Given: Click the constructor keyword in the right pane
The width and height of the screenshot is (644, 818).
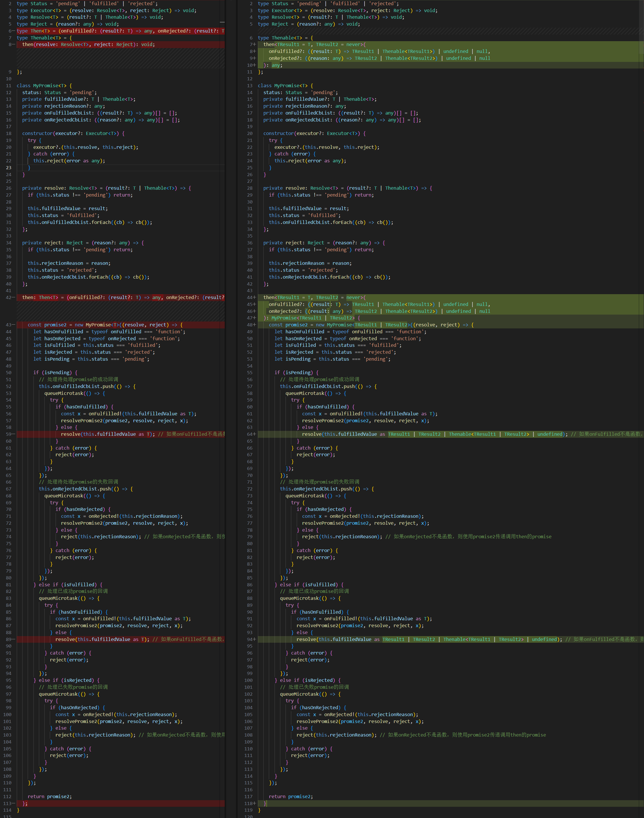Looking at the screenshot, I should point(278,134).
